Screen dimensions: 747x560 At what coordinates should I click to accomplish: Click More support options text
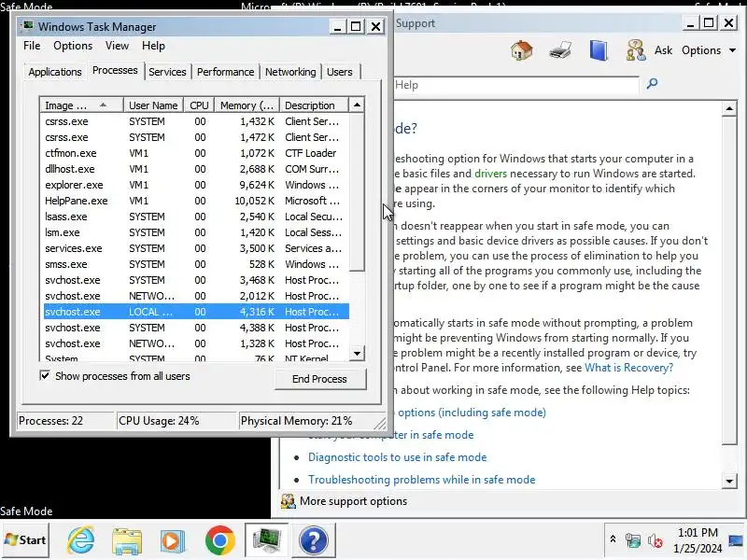(354, 501)
